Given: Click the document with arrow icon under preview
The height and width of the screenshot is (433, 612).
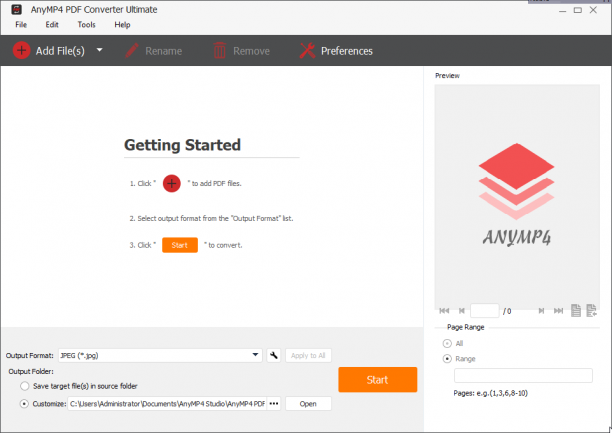Looking at the screenshot, I should click(591, 310).
